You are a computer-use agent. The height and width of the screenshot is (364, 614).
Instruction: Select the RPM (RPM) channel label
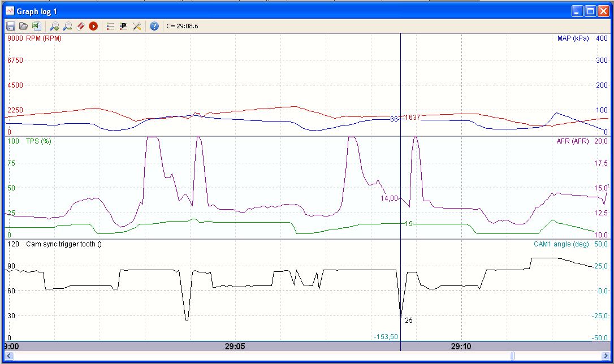click(x=44, y=38)
